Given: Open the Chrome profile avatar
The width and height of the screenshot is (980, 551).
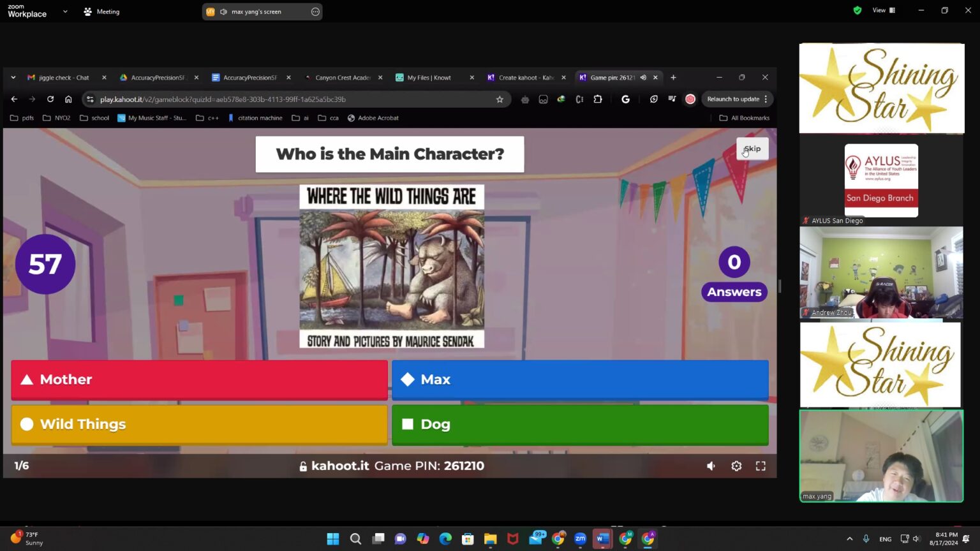Looking at the screenshot, I should (x=690, y=99).
